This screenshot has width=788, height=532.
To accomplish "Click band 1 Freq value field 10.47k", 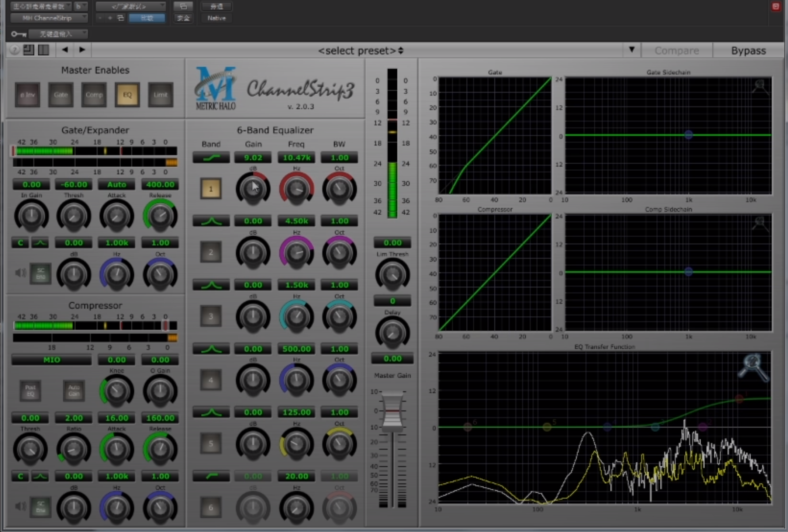I will pyautogui.click(x=296, y=158).
